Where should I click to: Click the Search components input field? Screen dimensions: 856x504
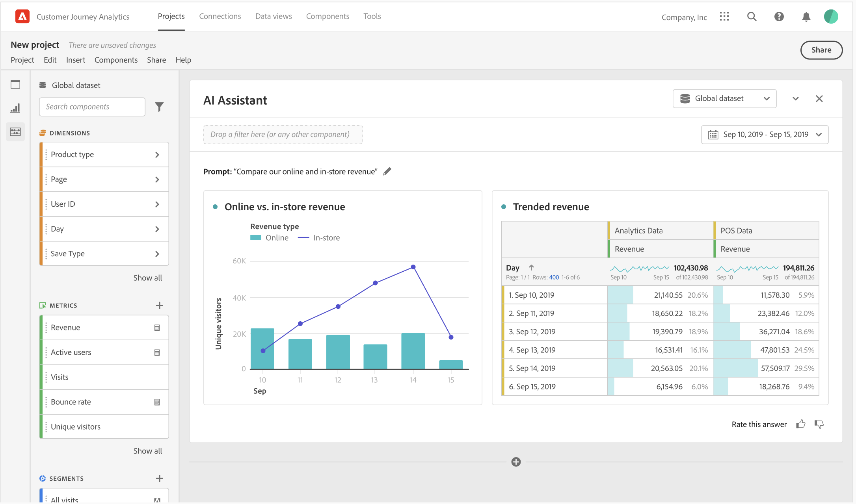pyautogui.click(x=92, y=107)
